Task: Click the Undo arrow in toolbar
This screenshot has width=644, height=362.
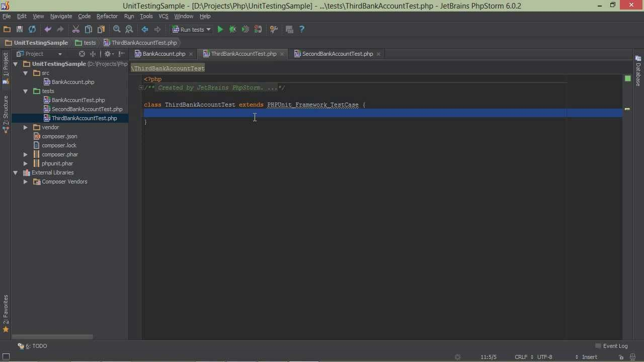Action: 48,30
